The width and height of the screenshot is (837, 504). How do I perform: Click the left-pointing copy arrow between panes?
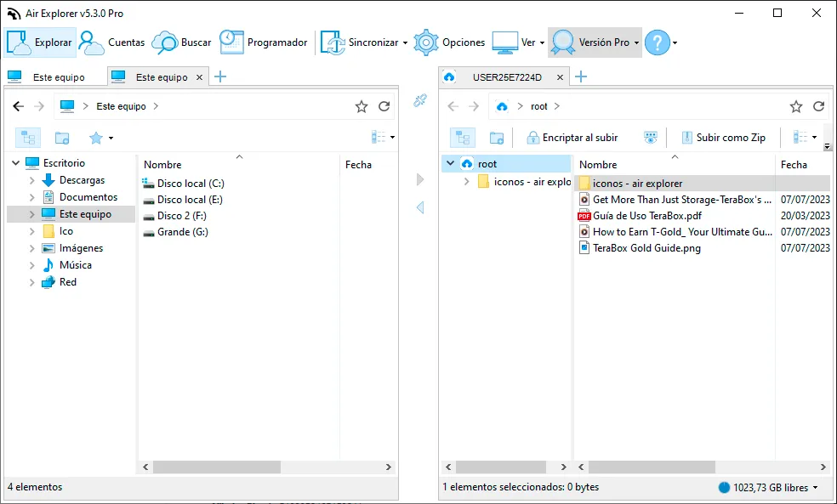tap(420, 207)
